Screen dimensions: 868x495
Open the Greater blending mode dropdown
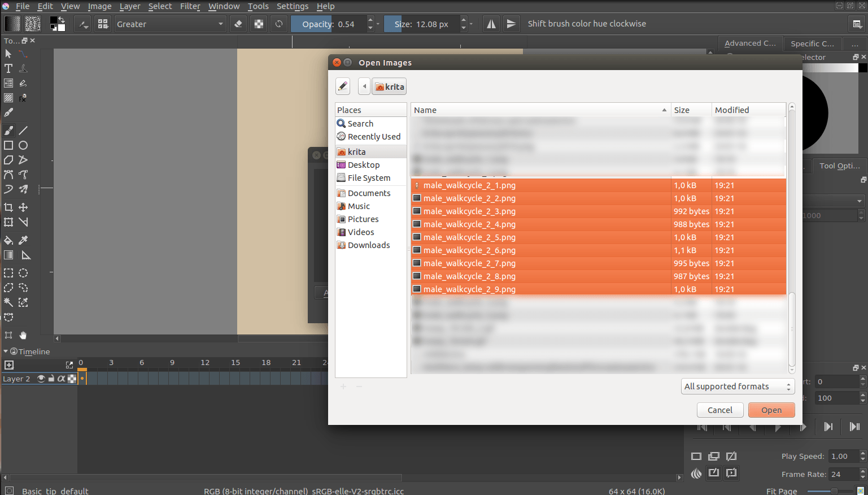pyautogui.click(x=171, y=24)
